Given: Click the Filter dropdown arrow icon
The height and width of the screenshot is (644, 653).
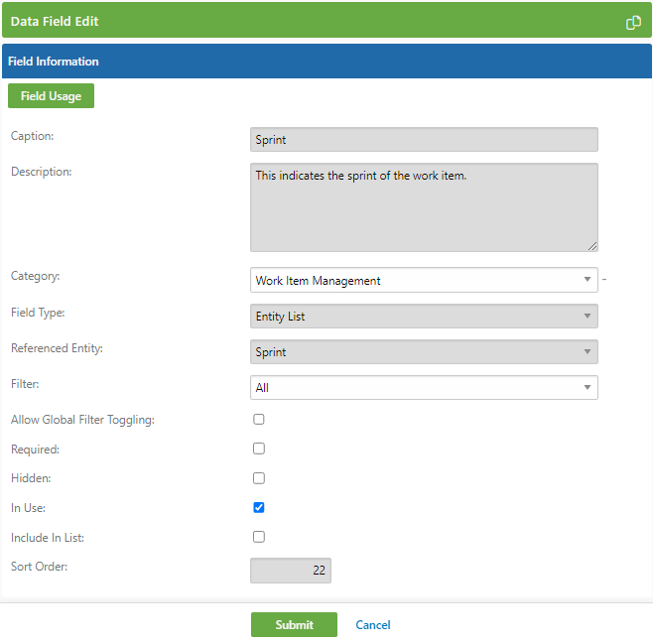Looking at the screenshot, I should 588,388.
